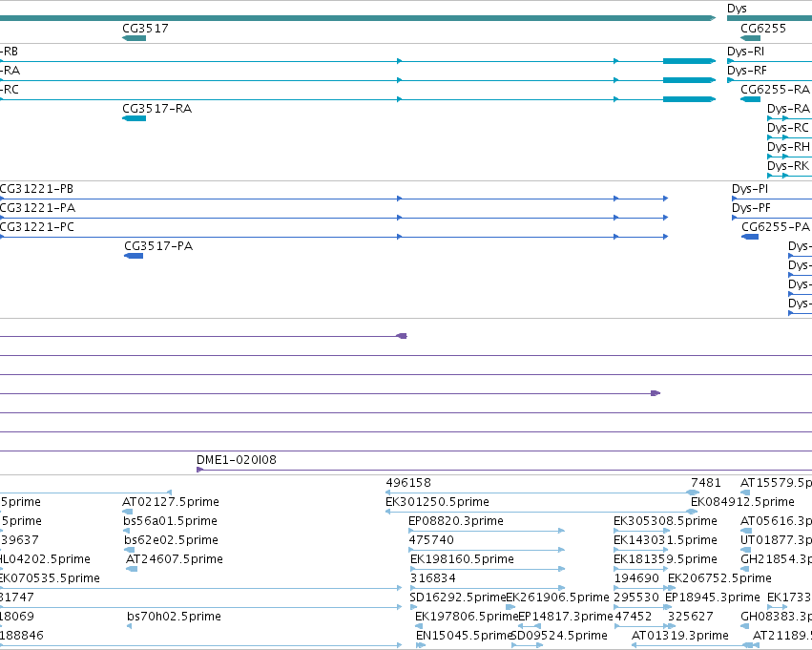Select the EP14817.3prime EST label
The width and height of the screenshot is (812, 650).
tap(566, 617)
